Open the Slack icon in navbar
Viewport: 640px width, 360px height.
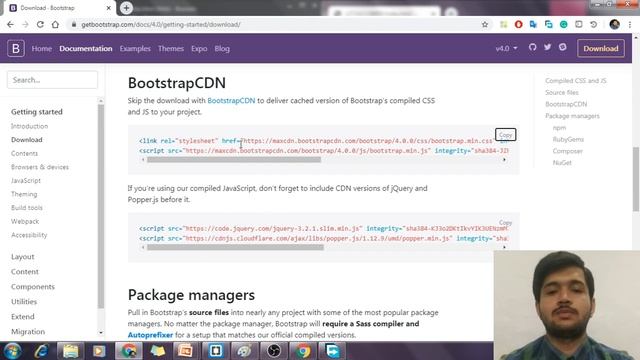tap(563, 47)
